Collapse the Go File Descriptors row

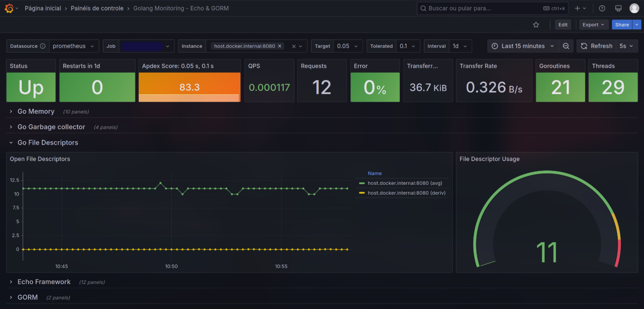tap(48, 142)
